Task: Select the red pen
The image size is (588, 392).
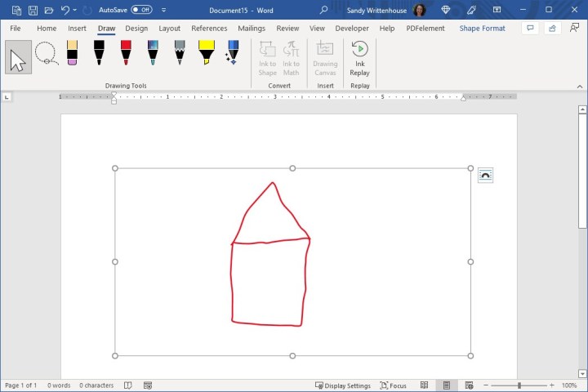Action: [126, 53]
